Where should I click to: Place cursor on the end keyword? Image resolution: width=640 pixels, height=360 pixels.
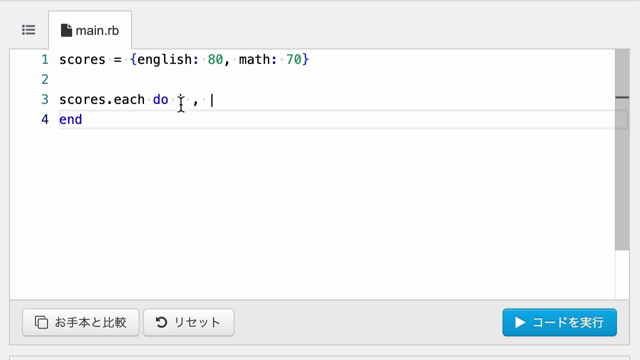pyautogui.click(x=71, y=119)
